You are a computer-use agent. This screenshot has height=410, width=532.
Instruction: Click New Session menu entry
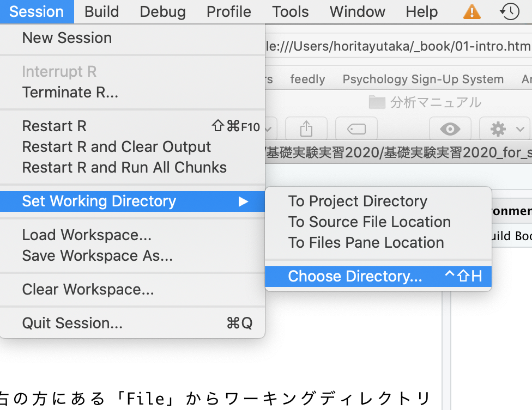coord(66,38)
